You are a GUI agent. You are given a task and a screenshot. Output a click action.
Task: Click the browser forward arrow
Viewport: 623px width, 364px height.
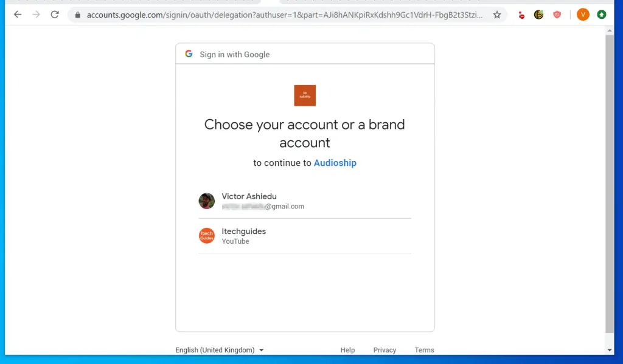click(36, 15)
